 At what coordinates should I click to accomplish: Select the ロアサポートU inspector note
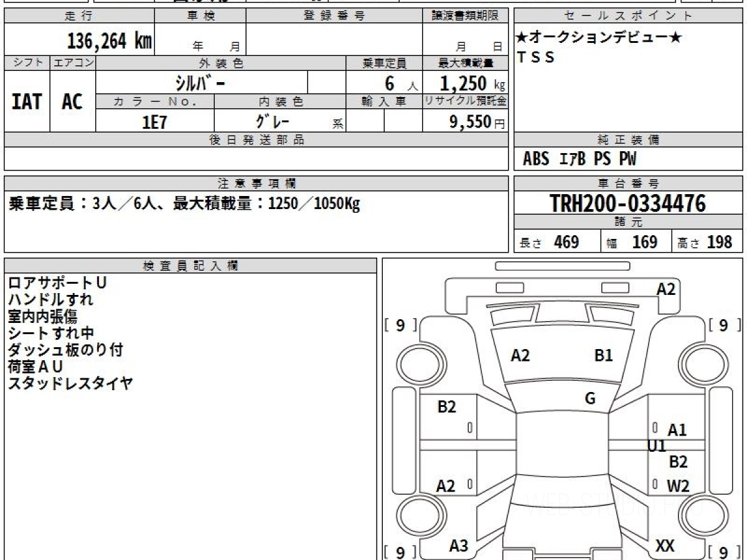[57, 283]
